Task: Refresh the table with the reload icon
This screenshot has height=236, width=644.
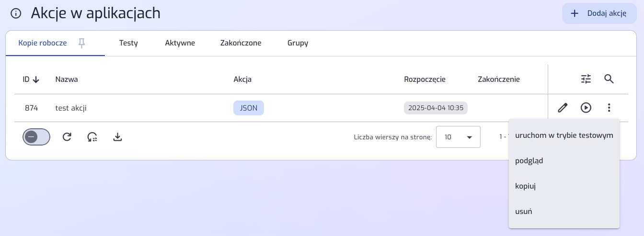Action: 67,137
